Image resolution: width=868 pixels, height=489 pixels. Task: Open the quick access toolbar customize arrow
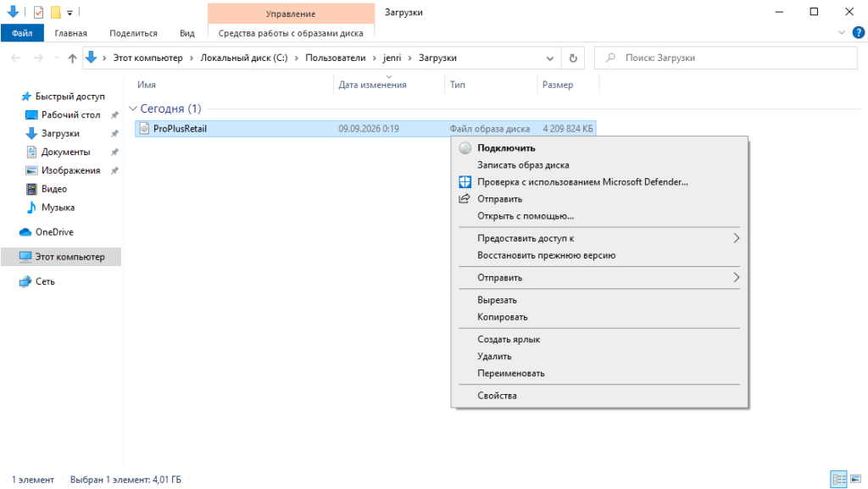[70, 12]
